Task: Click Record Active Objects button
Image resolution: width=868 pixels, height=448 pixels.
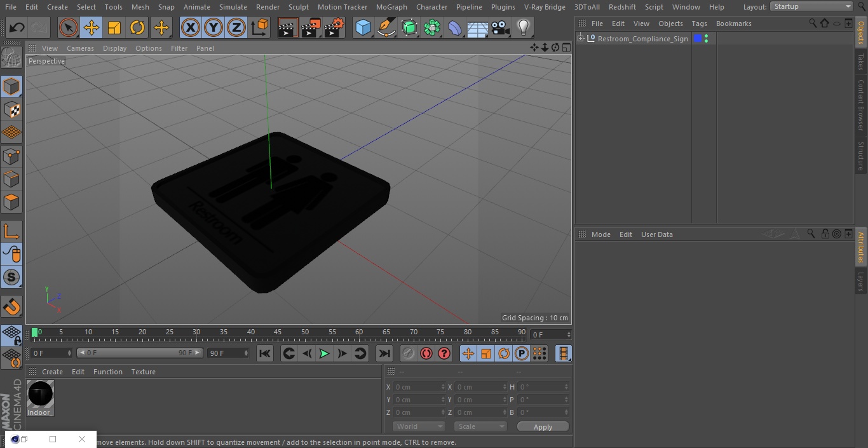Action: (409, 353)
